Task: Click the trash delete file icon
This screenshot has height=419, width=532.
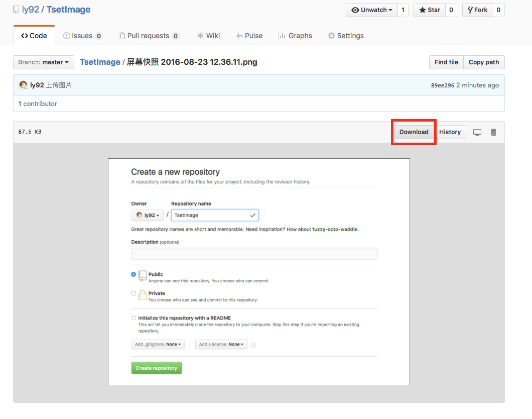Action: coord(494,132)
